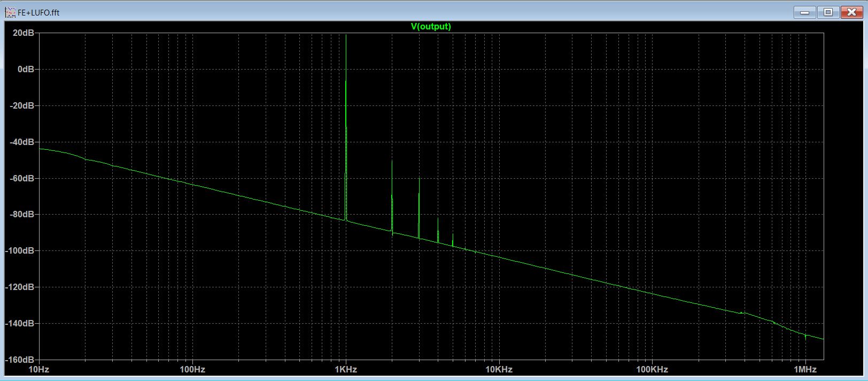This screenshot has width=868, height=381.
Task: Click the -20dB axis label
Action: 22,105
